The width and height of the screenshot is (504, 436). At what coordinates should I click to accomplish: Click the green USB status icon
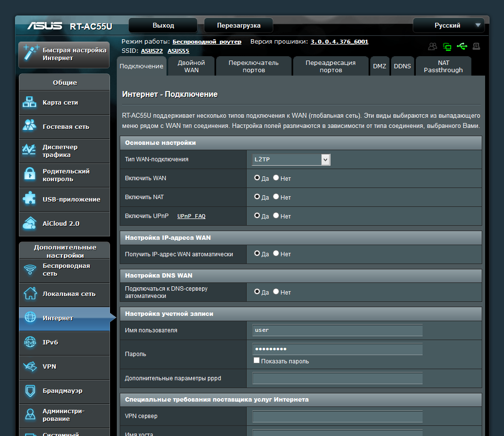coord(462,47)
